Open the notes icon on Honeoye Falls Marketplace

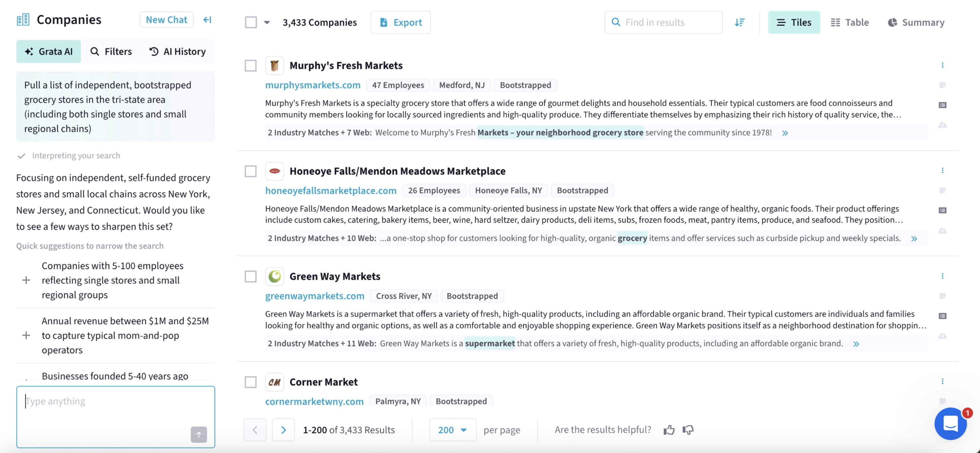tap(943, 191)
